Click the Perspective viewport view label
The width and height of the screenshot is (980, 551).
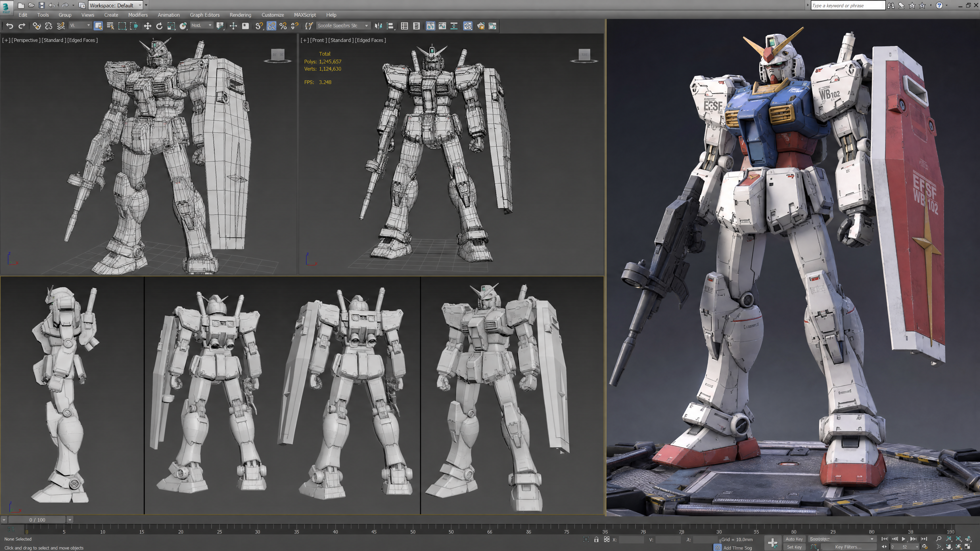click(x=26, y=40)
